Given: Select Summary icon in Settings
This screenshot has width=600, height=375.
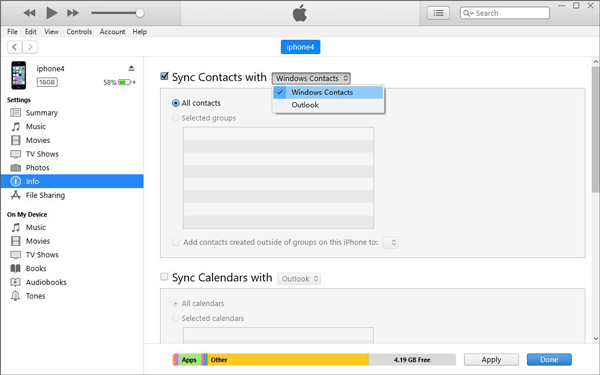Looking at the screenshot, I should pos(16,112).
